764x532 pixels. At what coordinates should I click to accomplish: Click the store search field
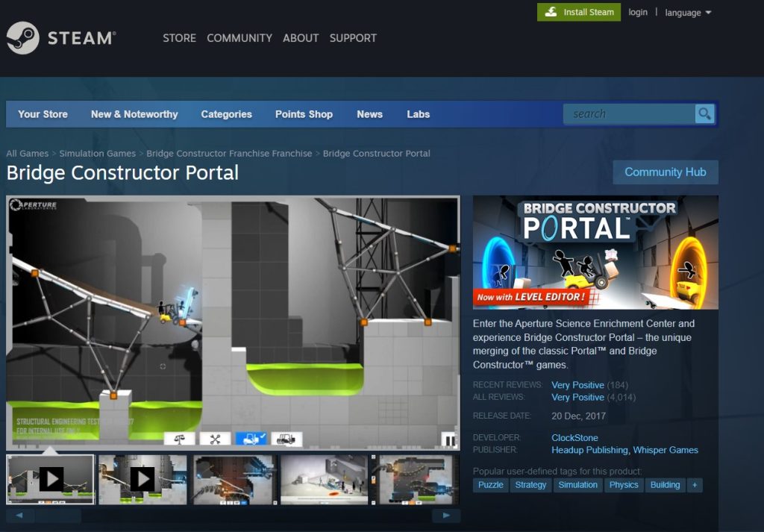(629, 114)
